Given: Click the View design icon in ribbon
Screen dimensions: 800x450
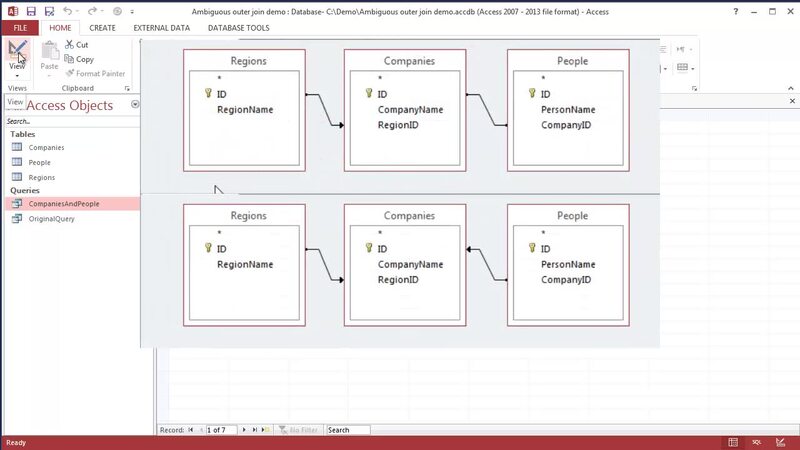Looking at the screenshot, I should pyautogui.click(x=17, y=49).
